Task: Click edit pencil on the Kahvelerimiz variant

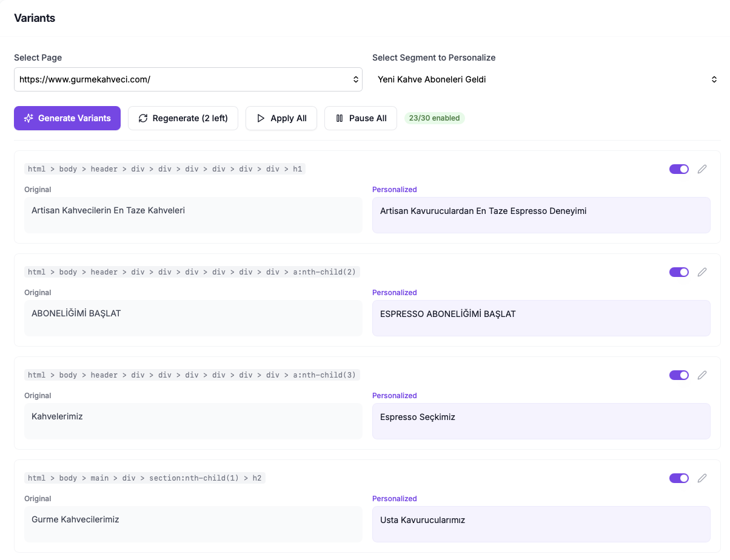Action: coord(702,375)
